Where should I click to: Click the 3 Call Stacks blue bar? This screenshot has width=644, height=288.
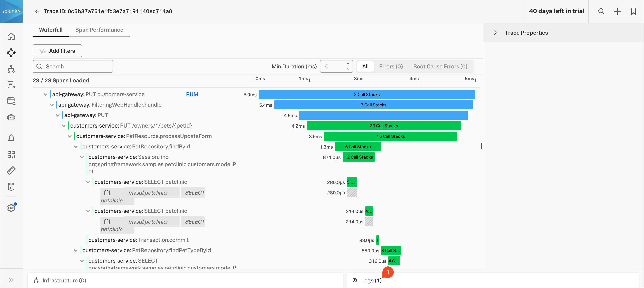(x=373, y=105)
